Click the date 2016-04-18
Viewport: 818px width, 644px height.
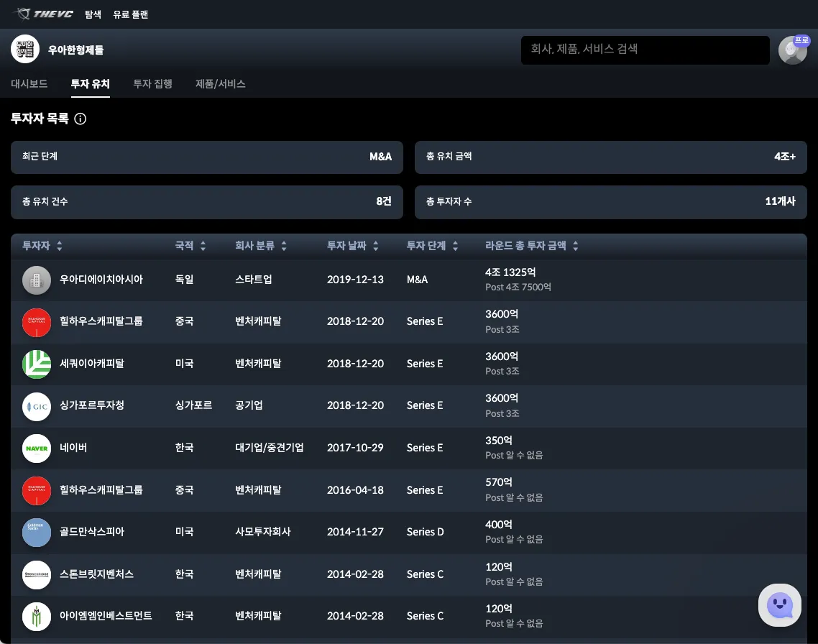[355, 489]
